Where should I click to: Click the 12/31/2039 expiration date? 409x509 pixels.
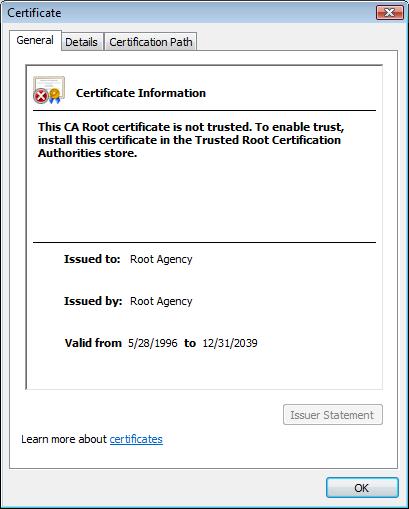pos(230,343)
